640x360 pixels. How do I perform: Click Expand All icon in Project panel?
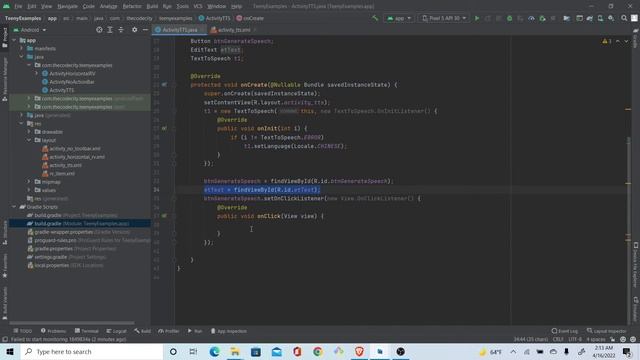[x=110, y=30]
